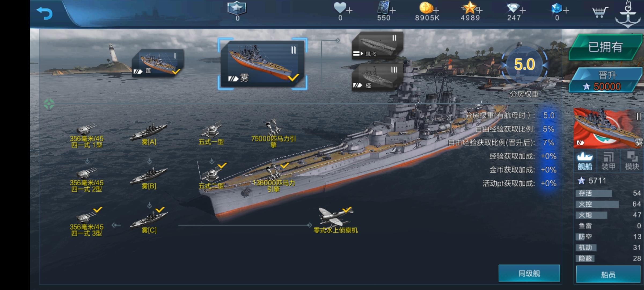Switch to the 模块 modules tab
This screenshot has width=644, height=290.
(x=632, y=161)
